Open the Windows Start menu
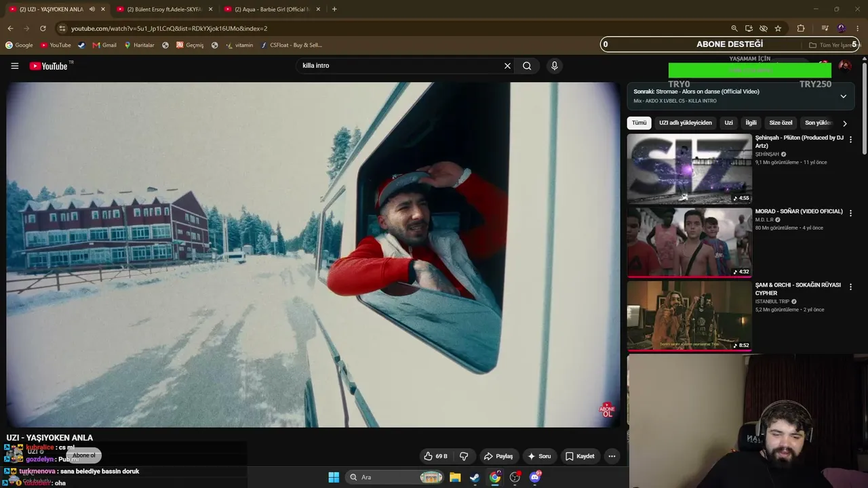Screen dimensions: 868x488 334,477
